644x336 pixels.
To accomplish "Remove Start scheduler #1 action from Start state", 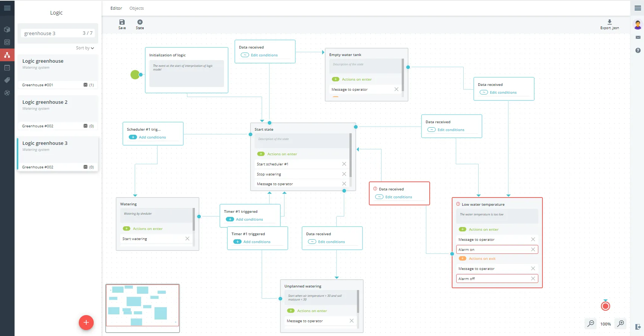I will (x=344, y=164).
